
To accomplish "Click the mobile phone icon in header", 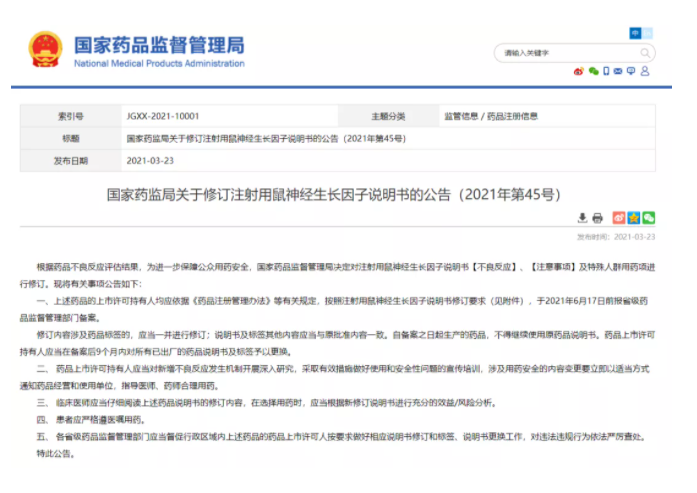I will tap(606, 71).
